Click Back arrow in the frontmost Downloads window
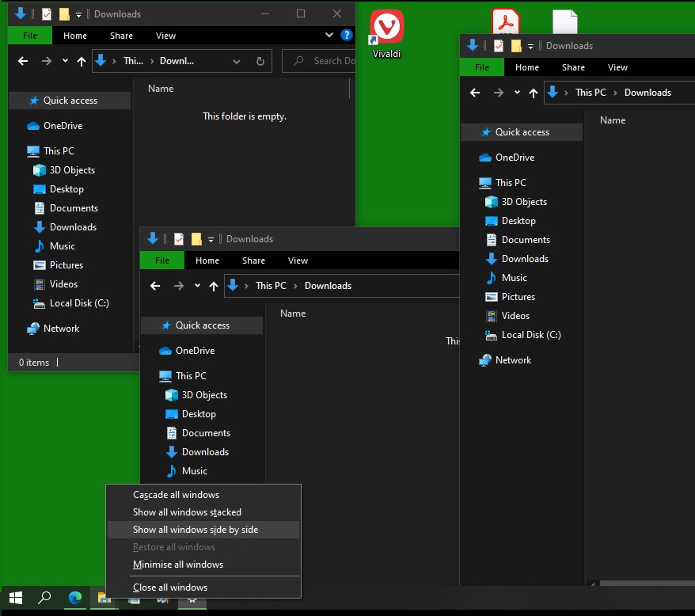Viewport: 695px width, 616px height. [x=475, y=93]
